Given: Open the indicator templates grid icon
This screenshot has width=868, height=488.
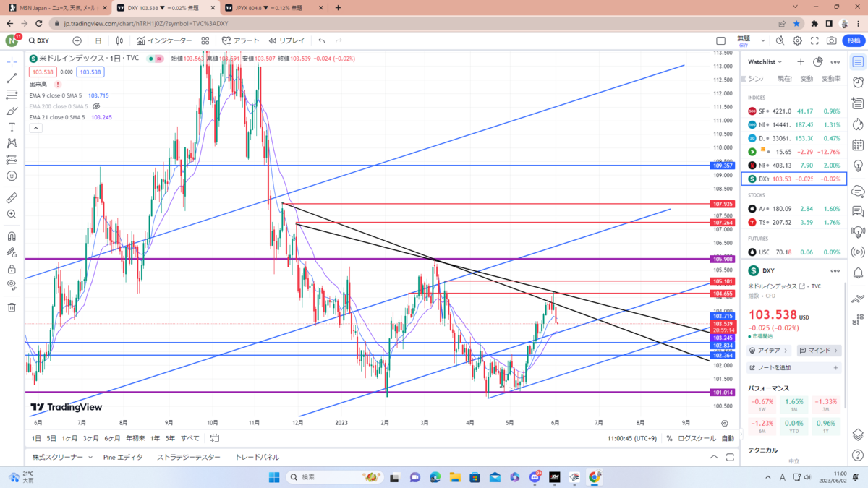Looking at the screenshot, I should (205, 41).
